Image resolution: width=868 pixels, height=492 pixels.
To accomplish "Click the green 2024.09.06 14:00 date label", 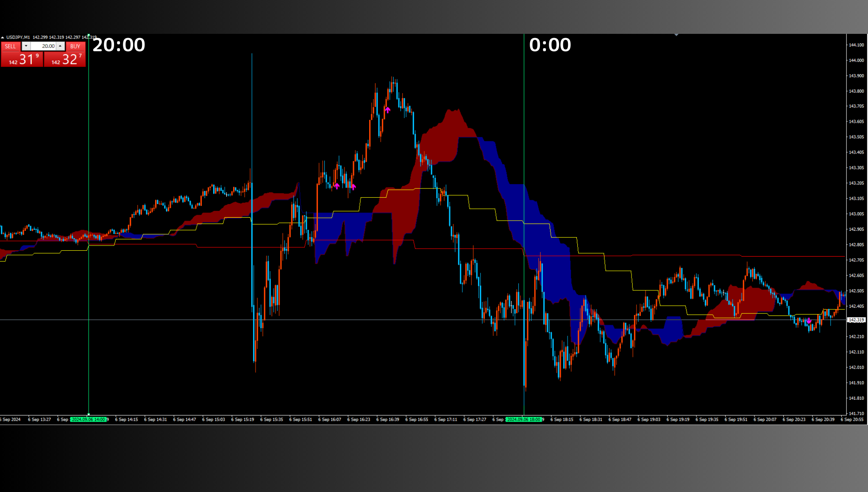I will pos(88,420).
